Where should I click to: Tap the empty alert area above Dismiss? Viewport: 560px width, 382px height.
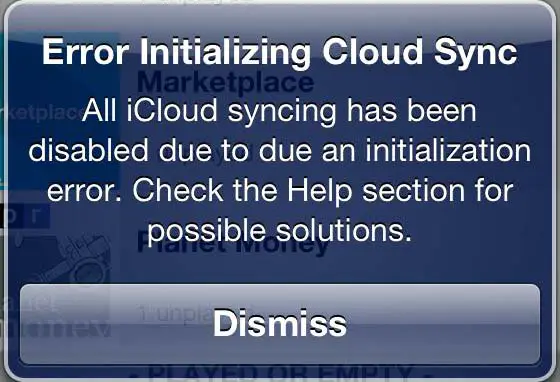coord(280,266)
